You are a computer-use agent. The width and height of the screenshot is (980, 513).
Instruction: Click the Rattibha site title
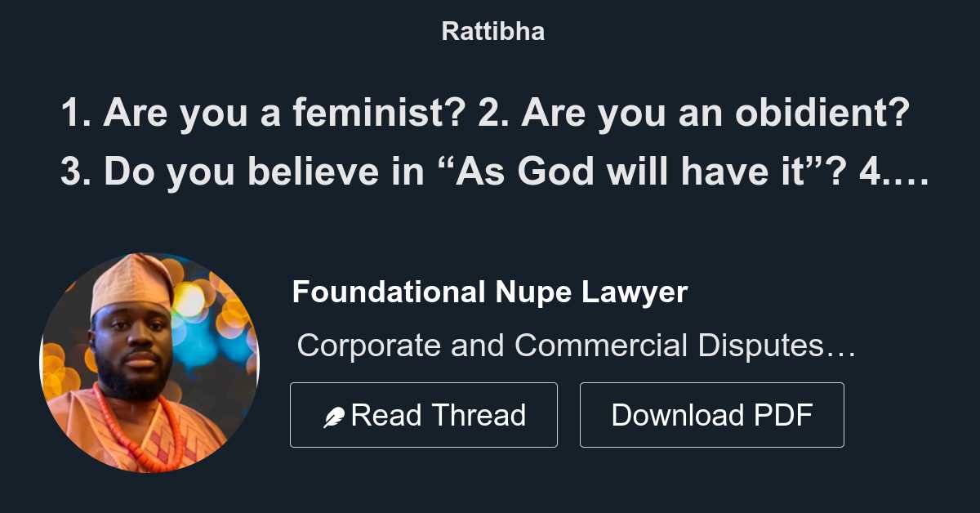click(x=492, y=31)
